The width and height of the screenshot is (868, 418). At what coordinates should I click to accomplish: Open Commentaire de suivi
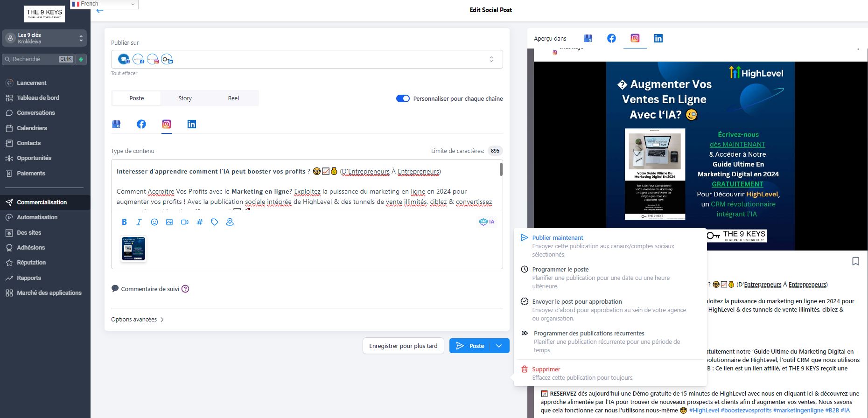(145, 289)
